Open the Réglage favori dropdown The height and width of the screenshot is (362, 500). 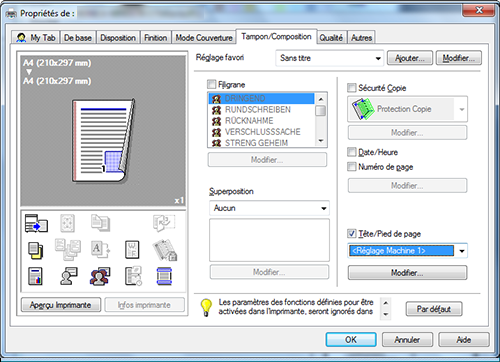click(329, 58)
